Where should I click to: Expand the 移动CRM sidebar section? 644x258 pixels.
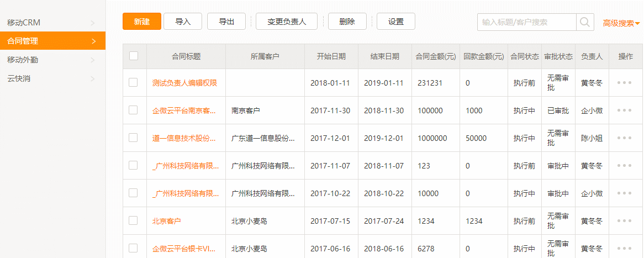[52, 23]
